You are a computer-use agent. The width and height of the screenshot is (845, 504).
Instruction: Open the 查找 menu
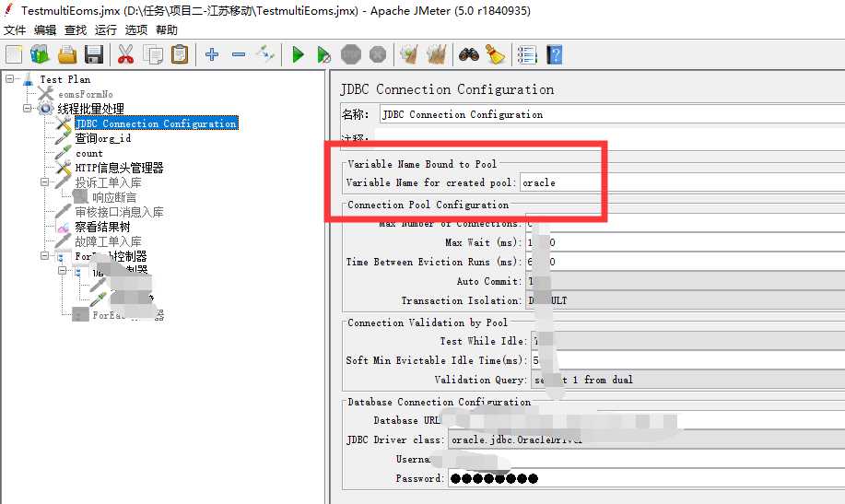(76, 30)
